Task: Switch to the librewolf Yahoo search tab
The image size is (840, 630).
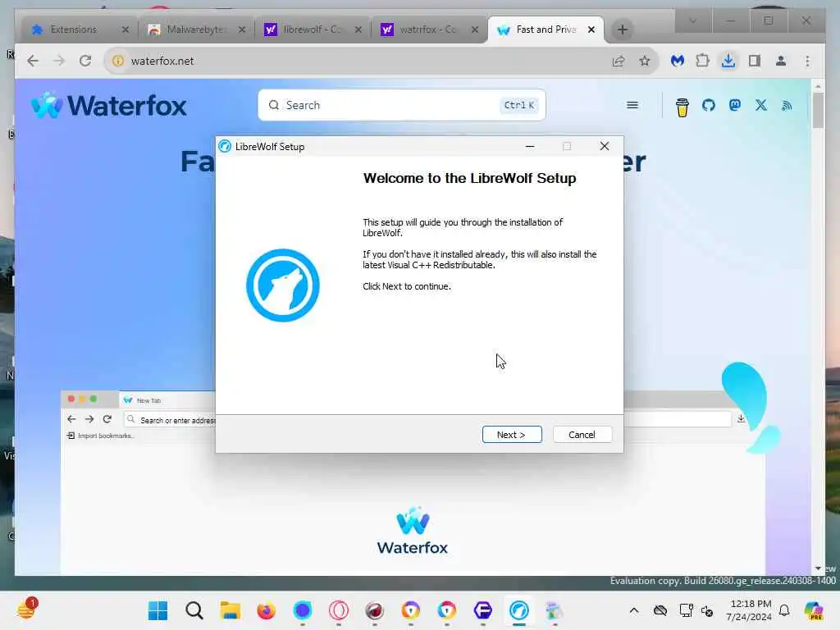Action: click(x=313, y=30)
